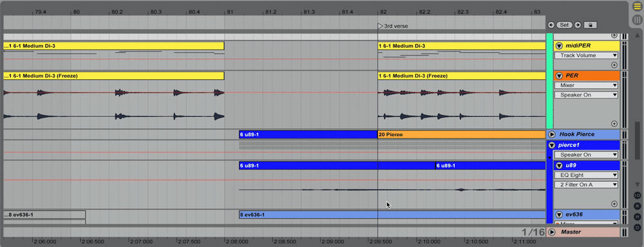
Task: Open 2 Filter On A parameter chooser
Action: coord(586,184)
